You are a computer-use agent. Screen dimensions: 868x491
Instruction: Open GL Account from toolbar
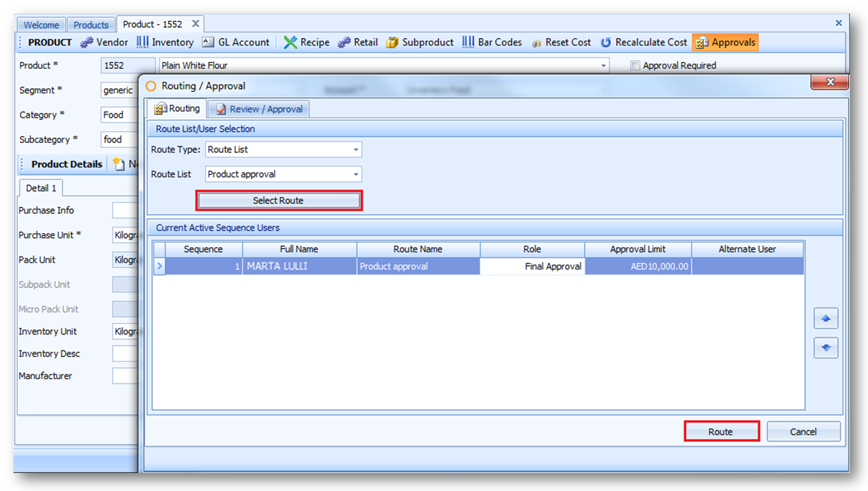[207, 43]
